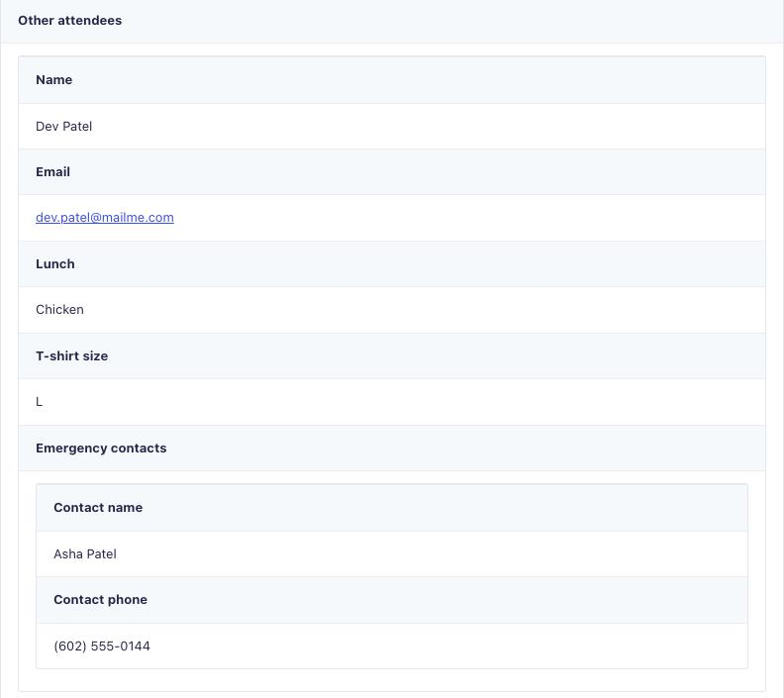Click the Dev Patel name value
This screenshot has height=698, width=784.
coord(64,126)
